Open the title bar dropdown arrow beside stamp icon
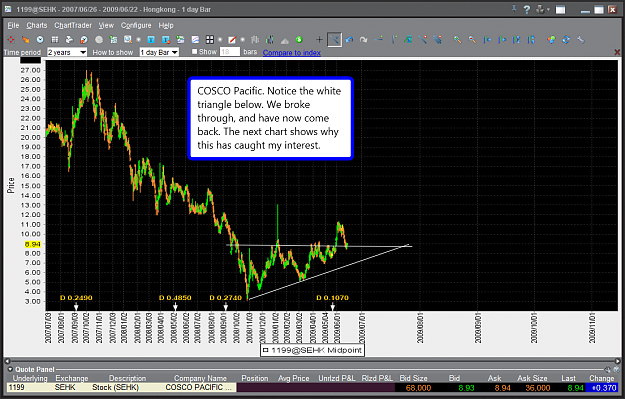The height and width of the screenshot is (399, 625). pos(548,9)
